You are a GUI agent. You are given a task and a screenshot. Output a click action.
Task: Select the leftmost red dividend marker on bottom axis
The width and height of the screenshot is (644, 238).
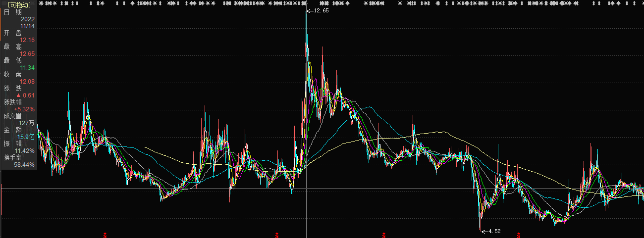pyautogui.click(x=105, y=235)
